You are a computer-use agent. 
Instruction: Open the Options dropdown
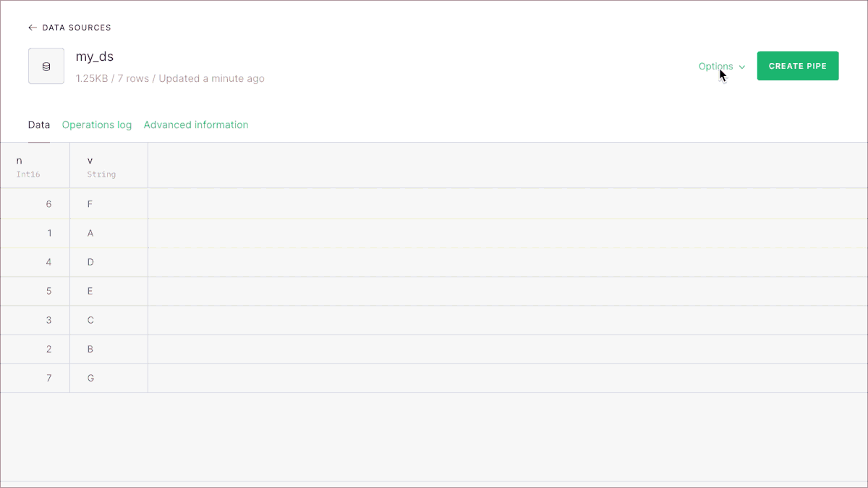point(715,66)
